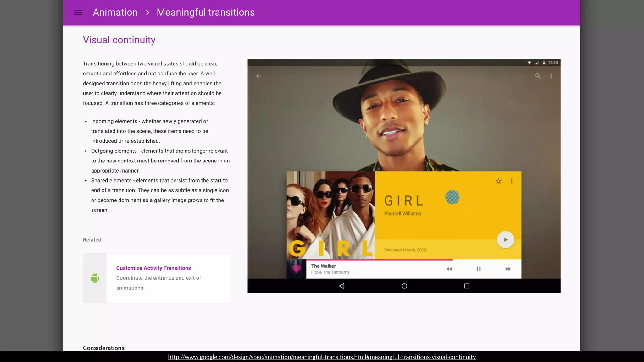This screenshot has height=362, width=644.
Task: Open the GIRL album card overflow menu
Action: coord(512,181)
